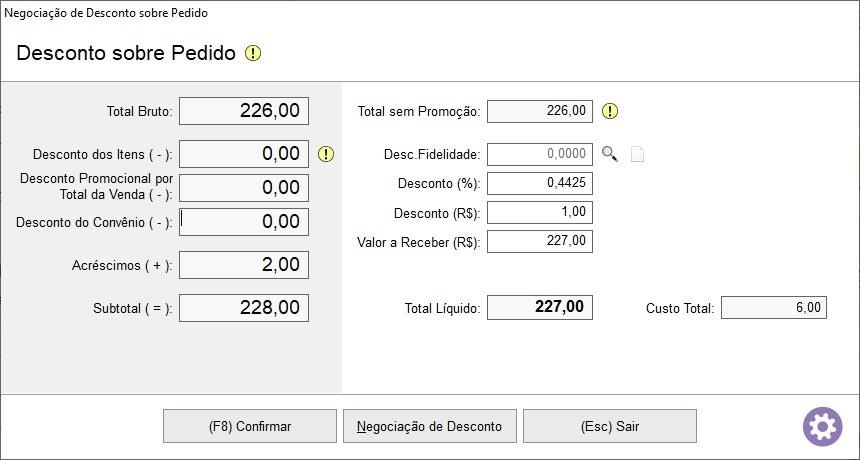Screen dimensions: 860x460
Task: Click the Total Bruto value box
Action: (244, 111)
